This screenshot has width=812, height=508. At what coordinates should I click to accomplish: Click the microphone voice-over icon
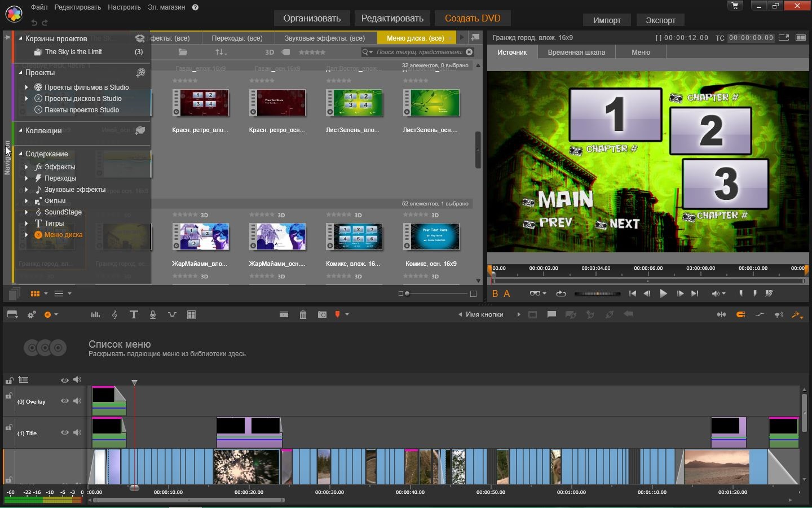coord(153,314)
